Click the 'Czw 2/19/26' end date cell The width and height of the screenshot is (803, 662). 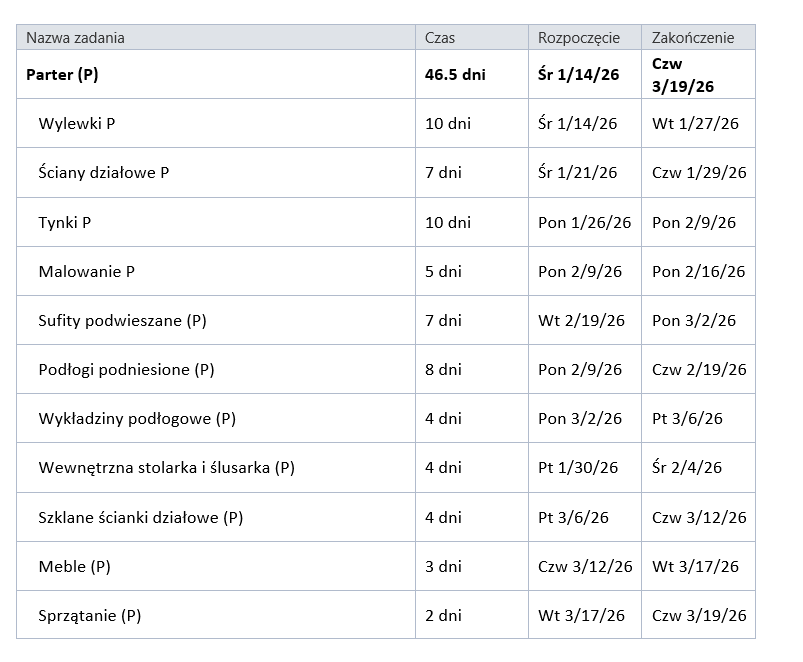699,370
